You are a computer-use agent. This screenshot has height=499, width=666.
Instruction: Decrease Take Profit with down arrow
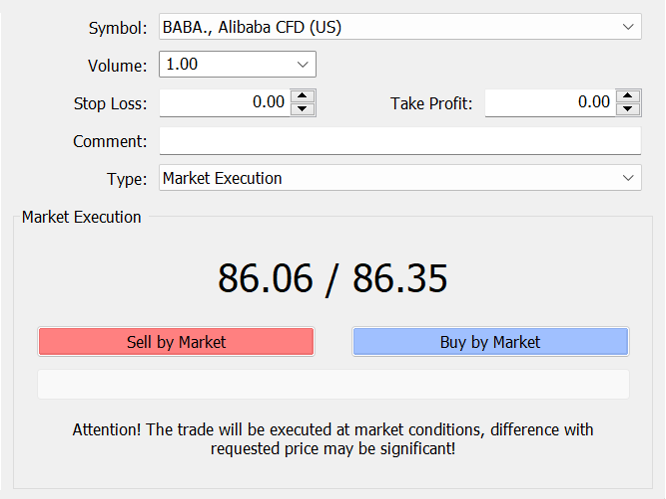pyautogui.click(x=627, y=109)
